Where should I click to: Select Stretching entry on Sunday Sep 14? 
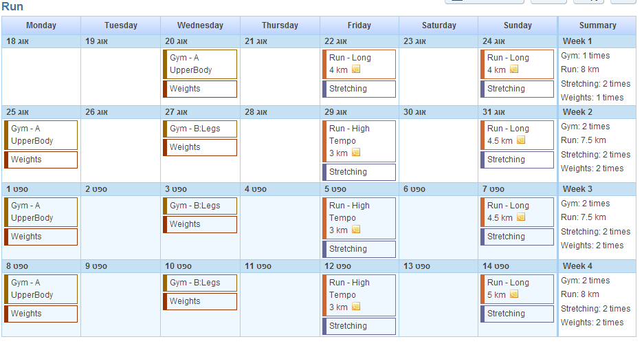pyautogui.click(x=517, y=314)
